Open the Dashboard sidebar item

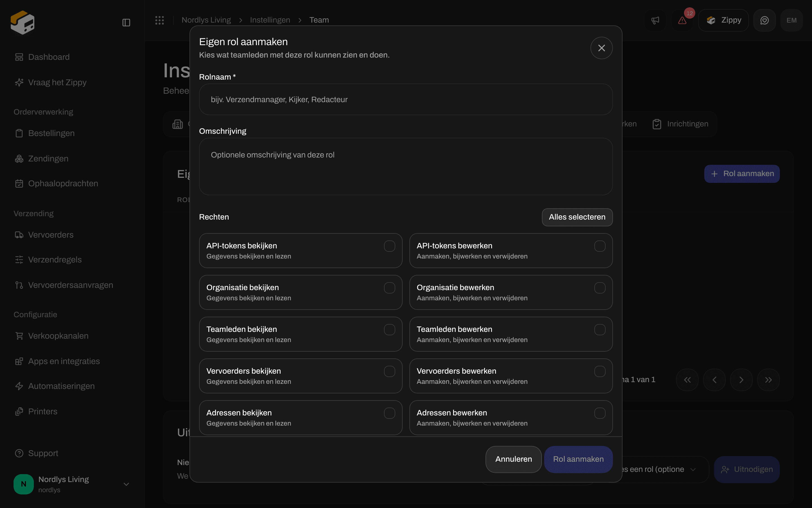pos(42,57)
